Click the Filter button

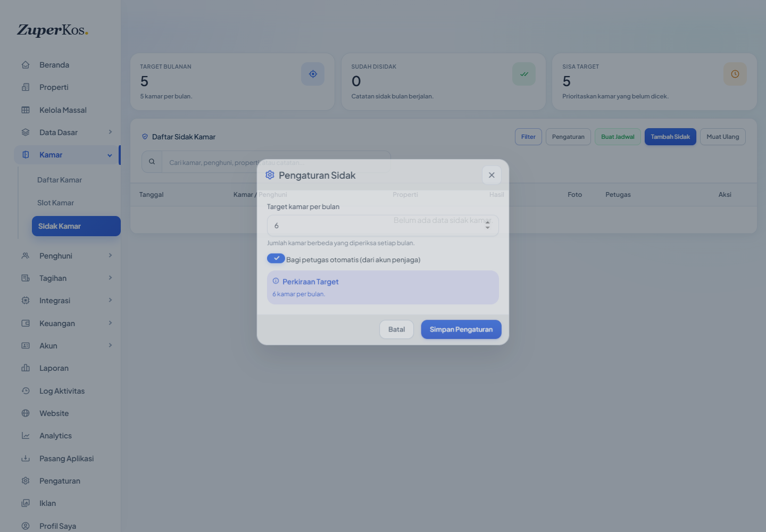pyautogui.click(x=528, y=137)
